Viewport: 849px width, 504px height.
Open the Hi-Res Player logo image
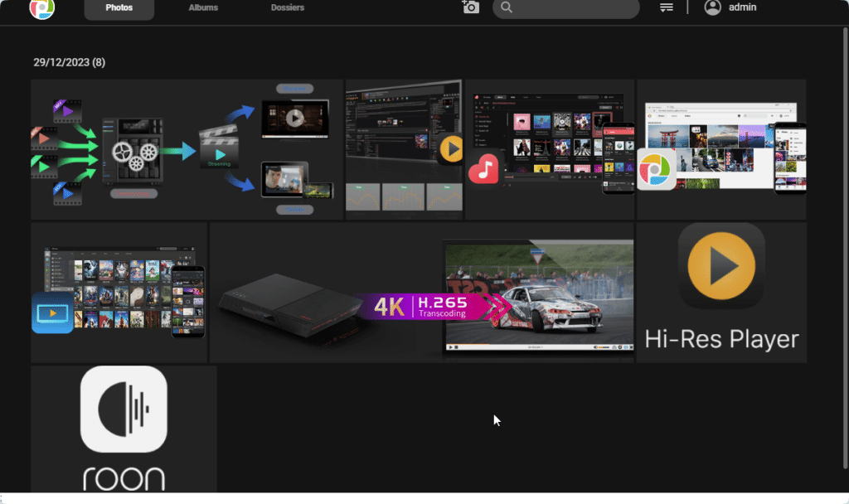click(x=721, y=292)
